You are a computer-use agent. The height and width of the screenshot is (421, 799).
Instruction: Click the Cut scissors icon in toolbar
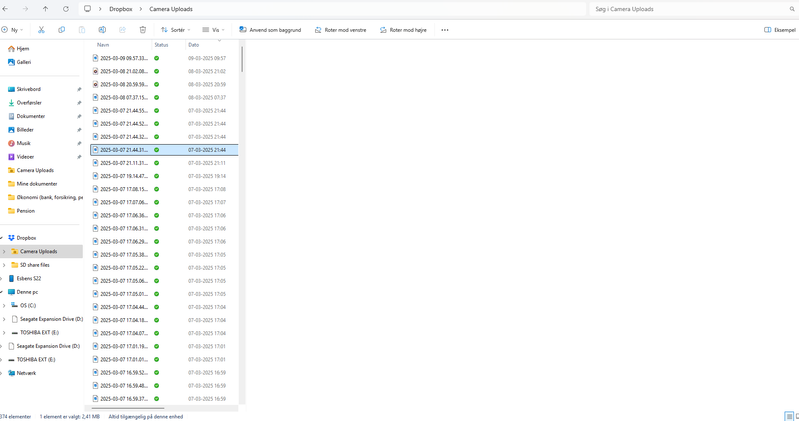click(x=41, y=30)
